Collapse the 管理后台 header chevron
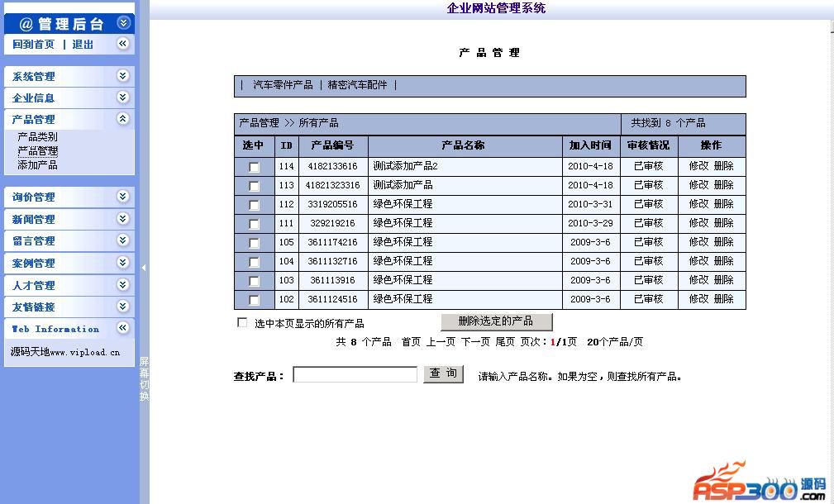The width and height of the screenshot is (834, 504). [123, 23]
